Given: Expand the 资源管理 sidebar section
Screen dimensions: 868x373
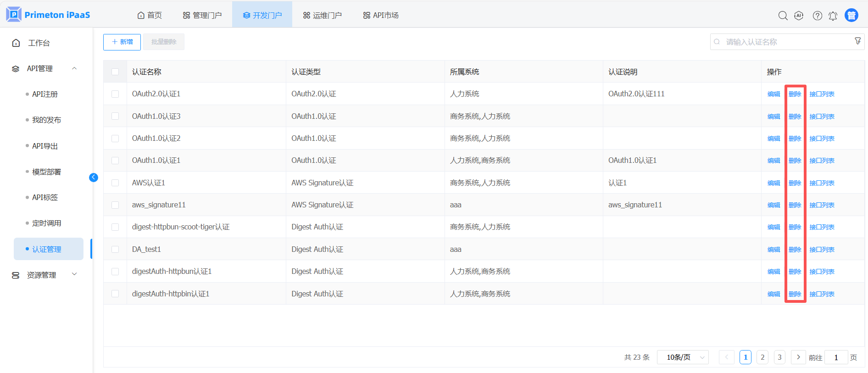Looking at the screenshot, I should tap(74, 274).
